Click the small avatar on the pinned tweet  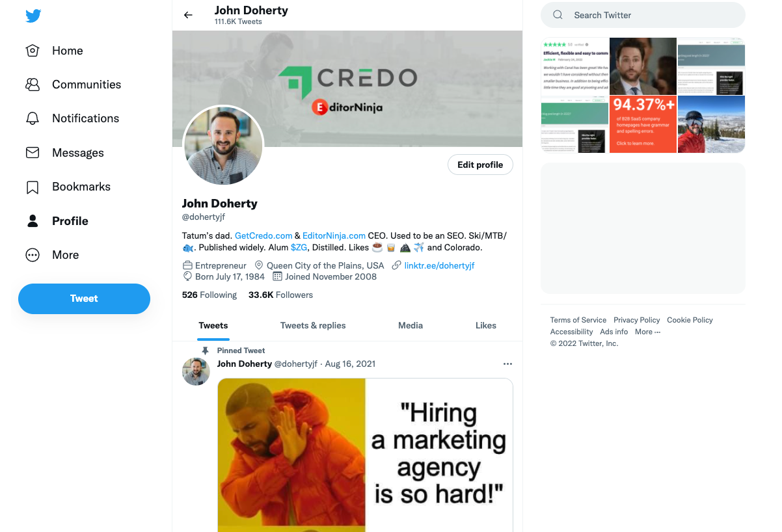(x=196, y=371)
